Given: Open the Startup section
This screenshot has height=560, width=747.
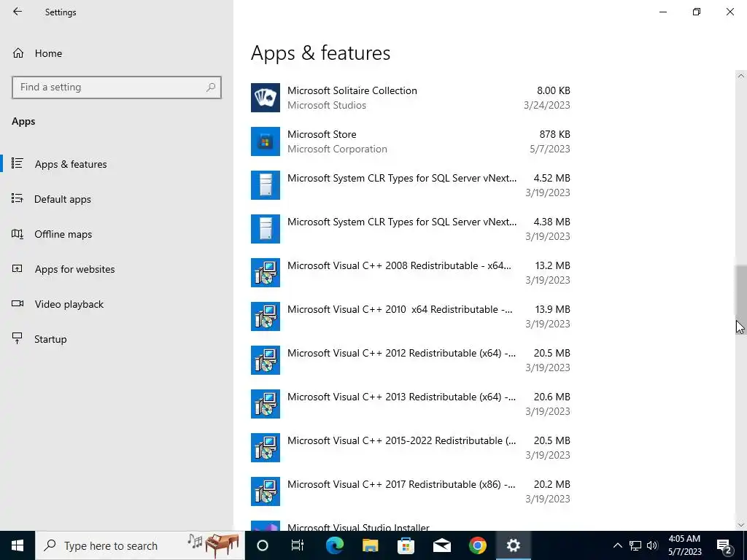Looking at the screenshot, I should 117,339.
